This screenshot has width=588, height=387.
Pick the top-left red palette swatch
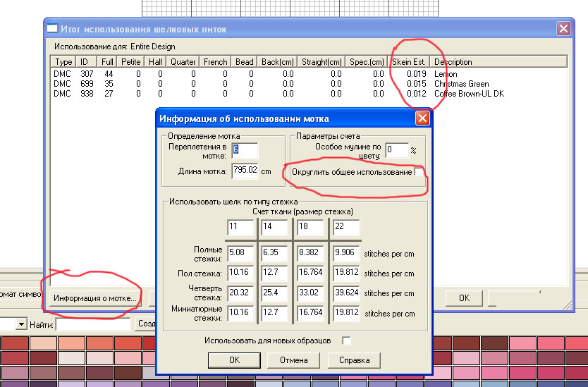tap(14, 343)
